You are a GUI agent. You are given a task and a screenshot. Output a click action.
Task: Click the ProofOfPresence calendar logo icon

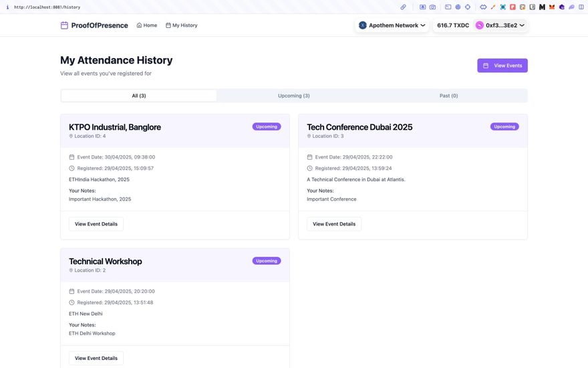64,25
